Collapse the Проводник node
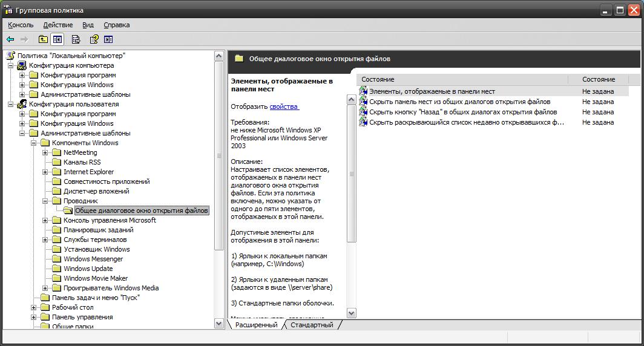The height and width of the screenshot is (346, 644). 45,201
